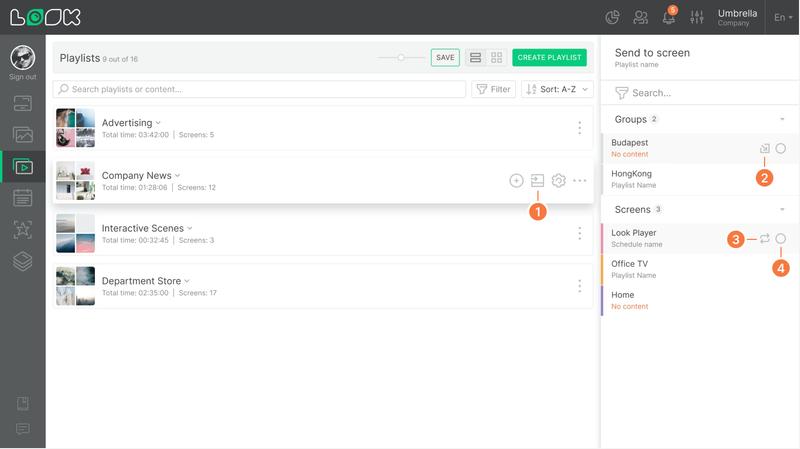Screen dimensions: 800x449
Task: Click the Advertising playlist name
Action: pyautogui.click(x=127, y=123)
